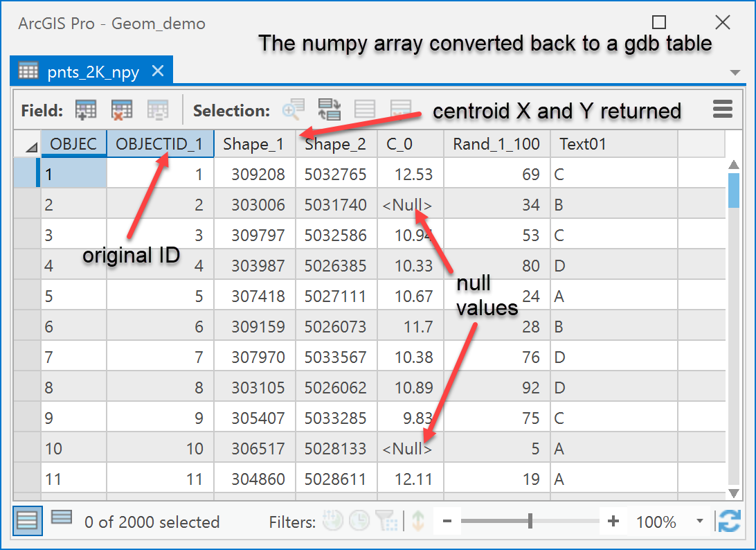The image size is (756, 550).
Task: Click the table zoom slider handle
Action: tap(530, 521)
